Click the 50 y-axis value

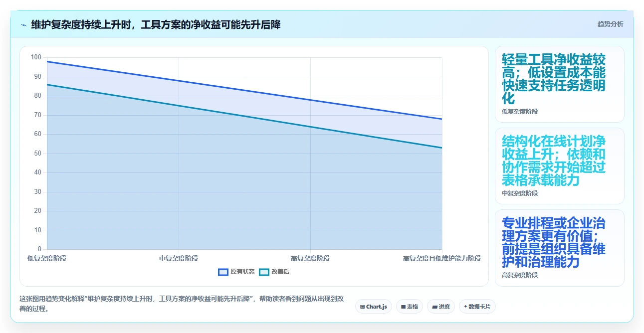pos(37,154)
